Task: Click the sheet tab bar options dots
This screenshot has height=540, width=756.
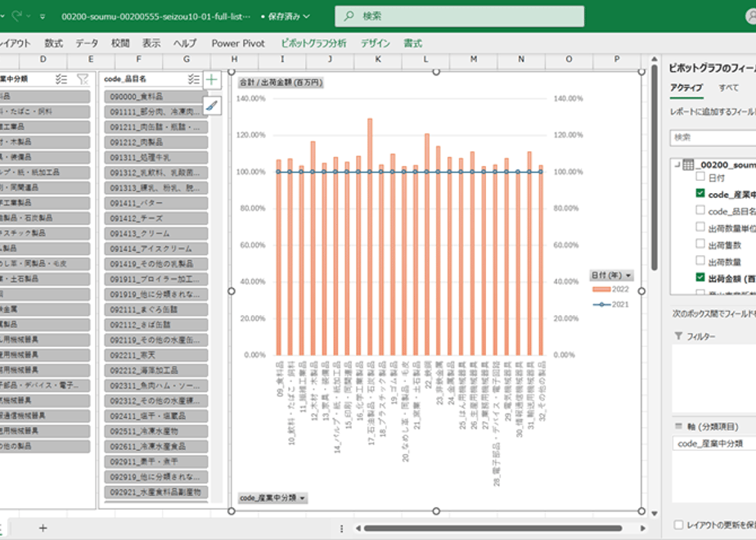Action: tap(341, 529)
